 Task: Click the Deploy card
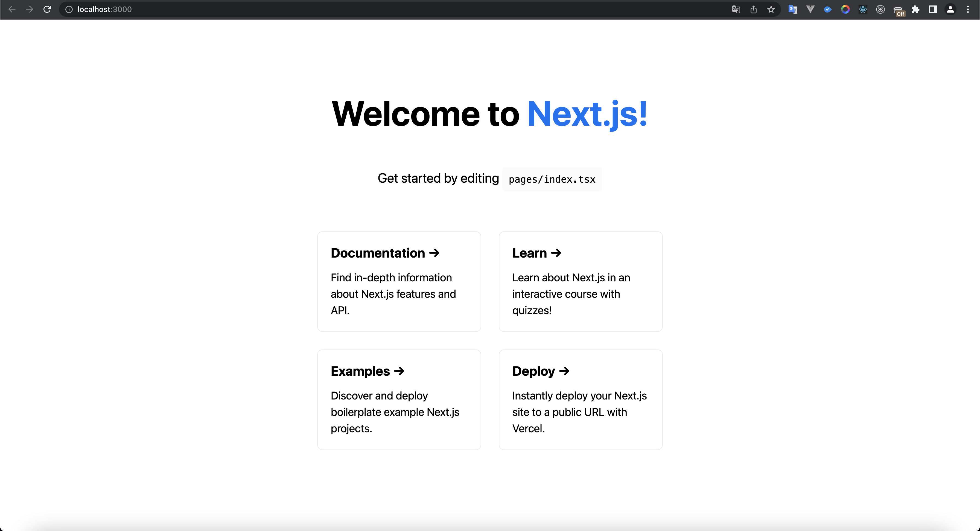[x=581, y=399]
